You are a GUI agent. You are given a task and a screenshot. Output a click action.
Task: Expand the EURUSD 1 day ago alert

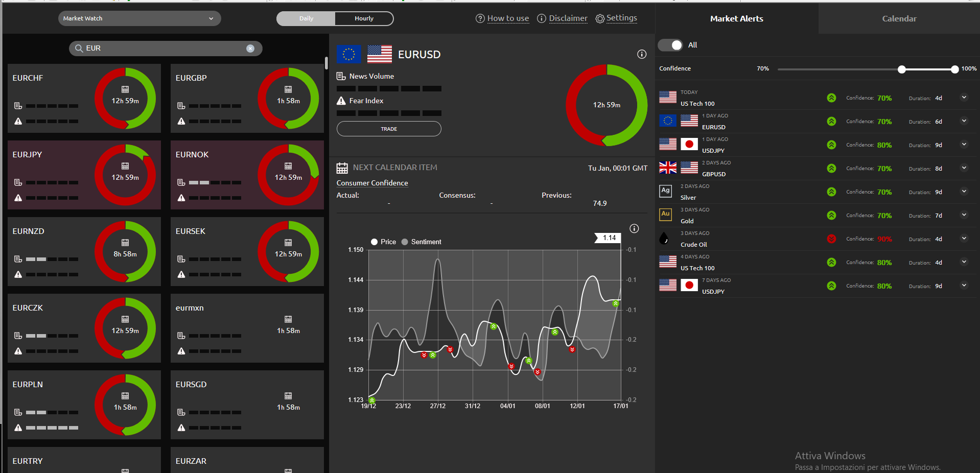pos(964,121)
